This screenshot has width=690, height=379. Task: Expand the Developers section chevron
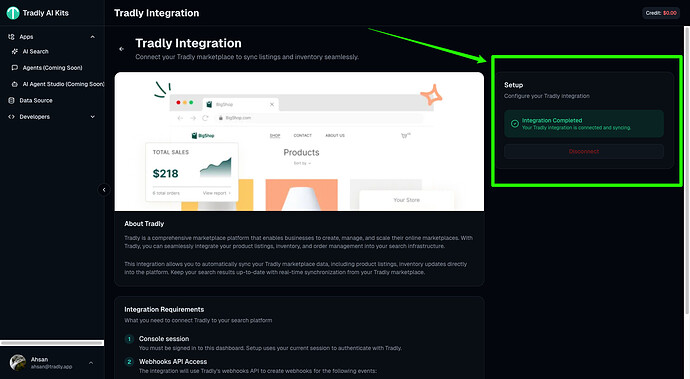click(x=92, y=117)
